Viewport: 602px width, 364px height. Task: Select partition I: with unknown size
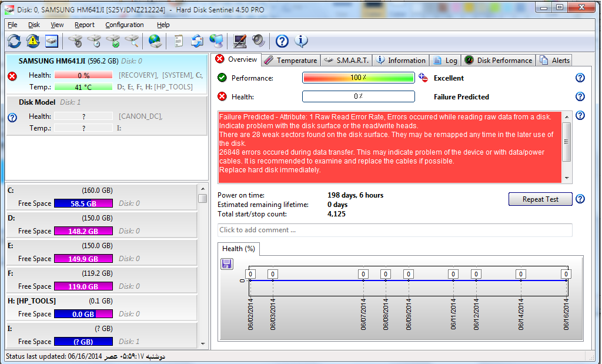tap(102, 335)
